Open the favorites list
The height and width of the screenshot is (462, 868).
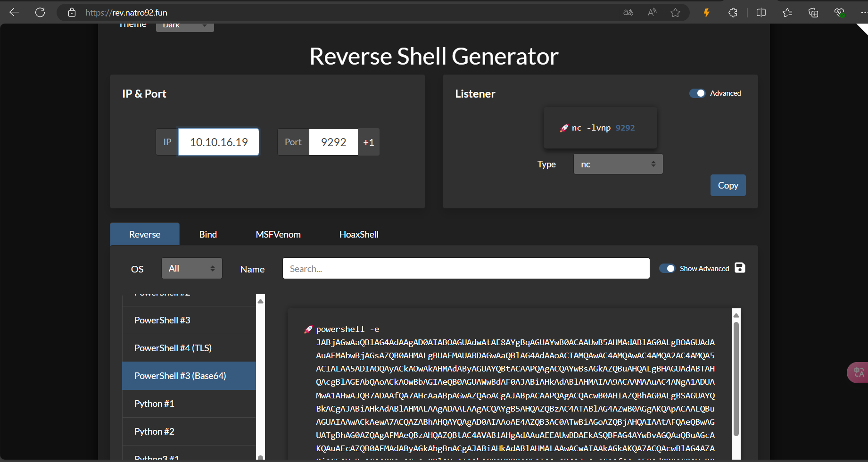(787, 12)
